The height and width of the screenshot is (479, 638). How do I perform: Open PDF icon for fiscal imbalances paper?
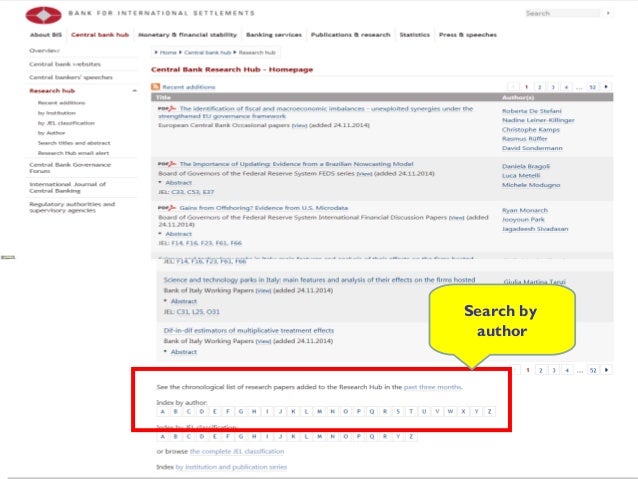coord(167,109)
